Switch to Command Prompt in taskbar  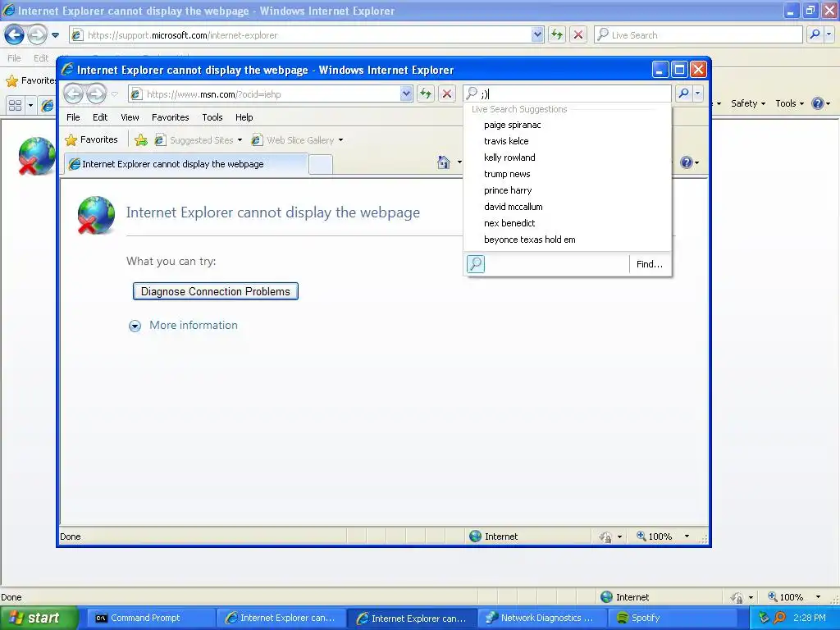(x=151, y=619)
